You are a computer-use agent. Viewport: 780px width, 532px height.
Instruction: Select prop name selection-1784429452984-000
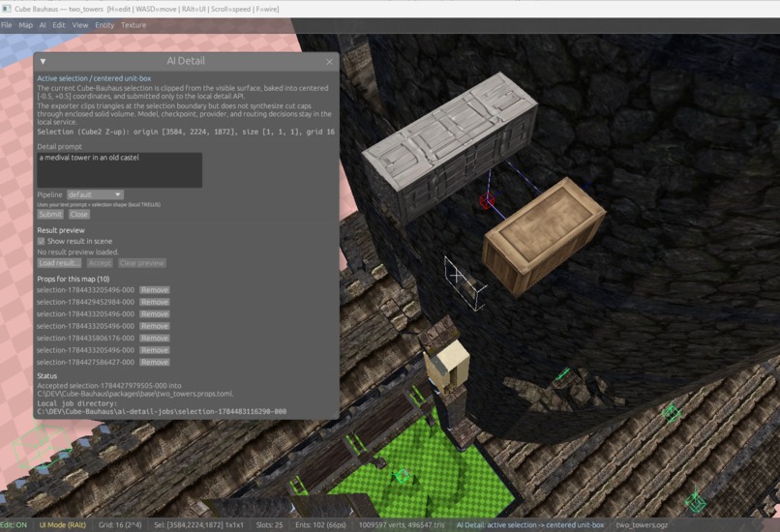(85, 302)
